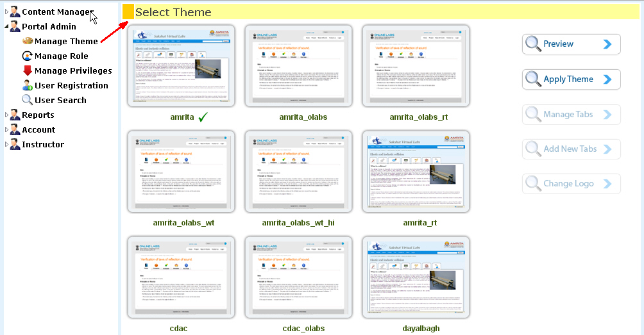Click the Account user icon

coord(15,129)
